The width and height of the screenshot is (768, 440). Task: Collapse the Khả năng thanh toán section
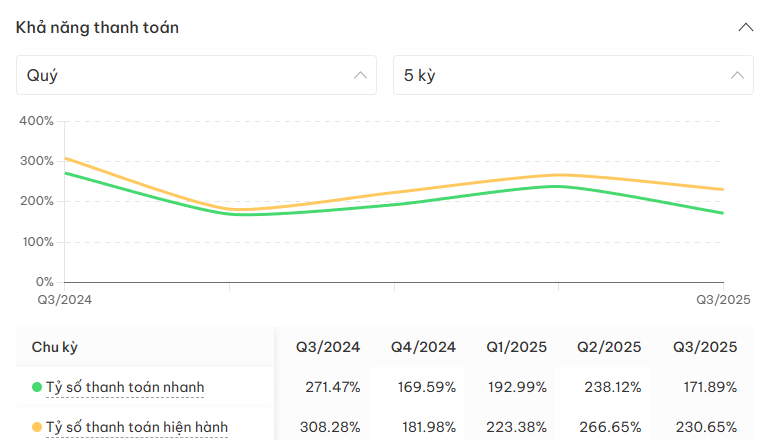pyautogui.click(x=745, y=28)
